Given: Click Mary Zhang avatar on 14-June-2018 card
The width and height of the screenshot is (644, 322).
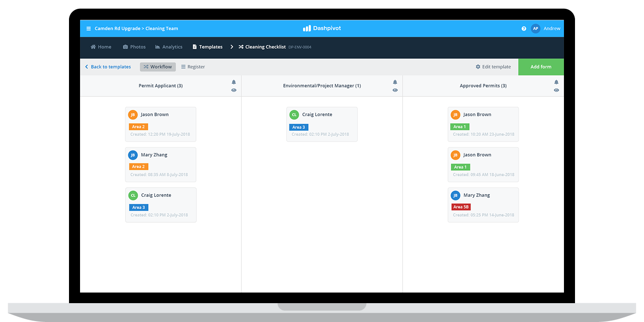Looking at the screenshot, I should coord(455,195).
